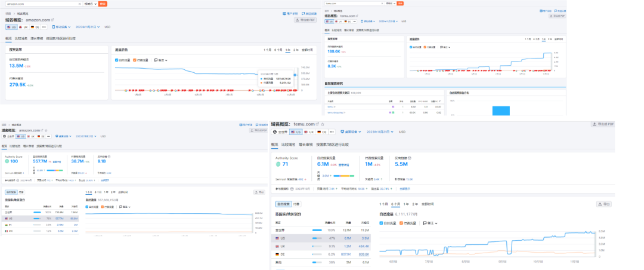This screenshot has height=270, width=644.
Task: Click orange 搜索 button beside temu.com search
Action: (x=401, y=4)
